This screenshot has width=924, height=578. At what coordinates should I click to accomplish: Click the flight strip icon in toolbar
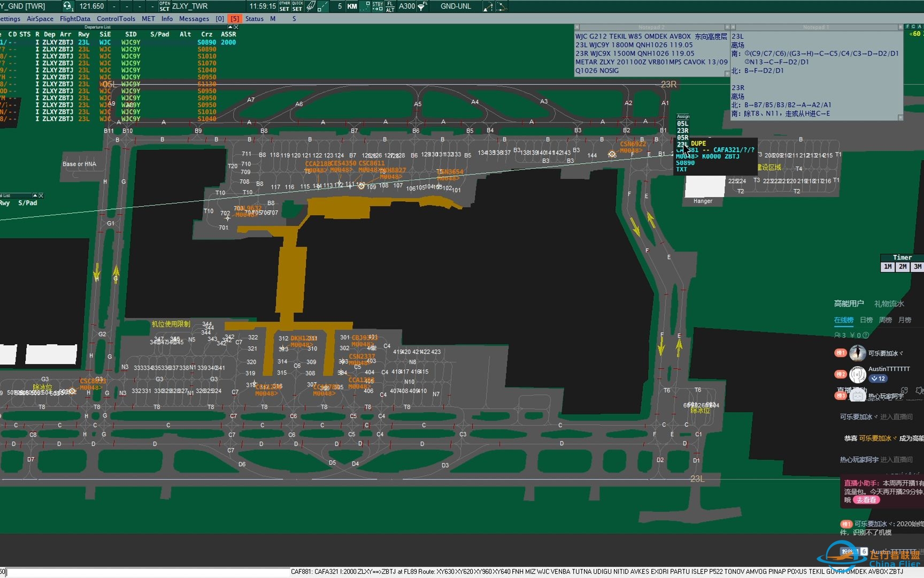[311, 6]
